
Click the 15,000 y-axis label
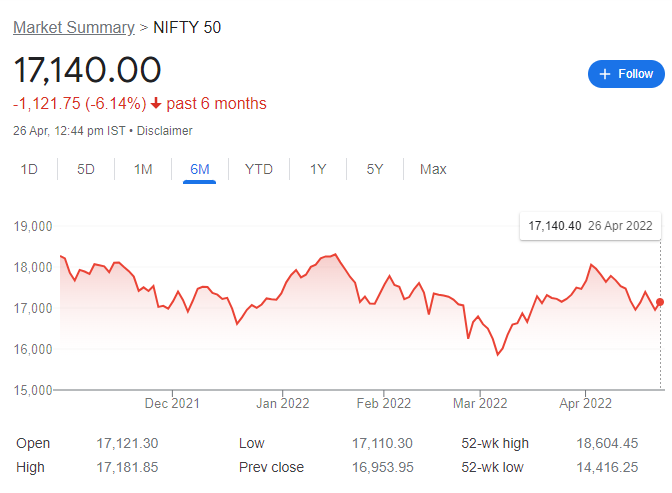33,390
